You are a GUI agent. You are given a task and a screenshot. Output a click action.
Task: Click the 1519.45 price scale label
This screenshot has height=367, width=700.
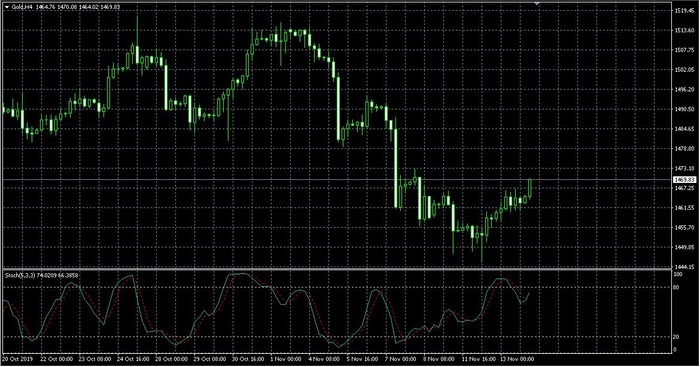click(684, 10)
